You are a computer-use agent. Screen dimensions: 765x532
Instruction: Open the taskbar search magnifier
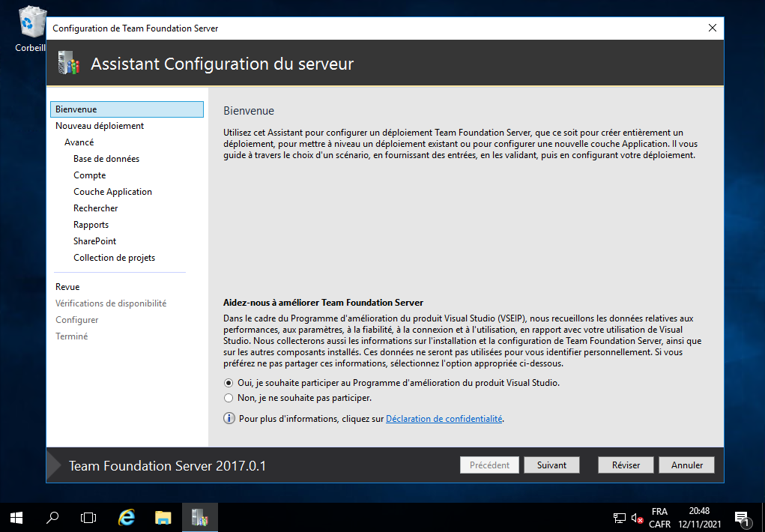tap(52, 517)
